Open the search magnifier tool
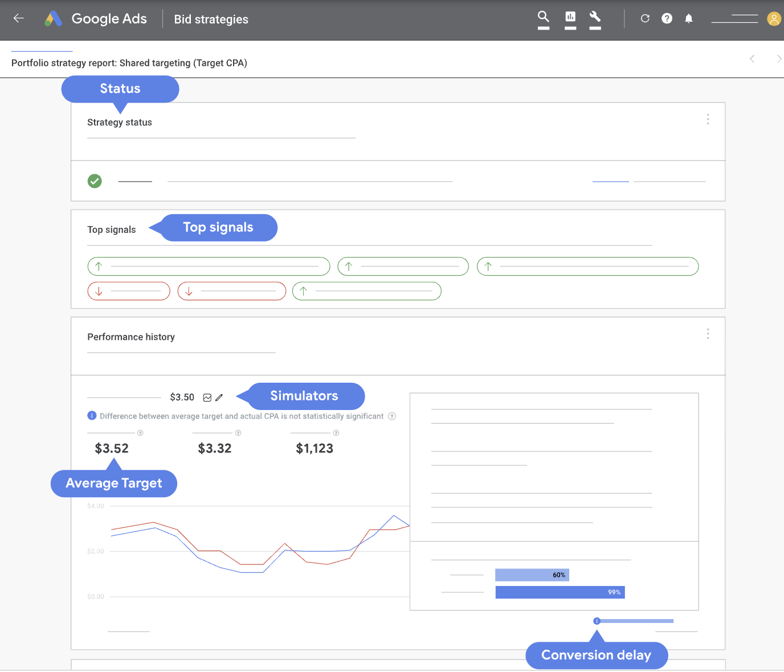The width and height of the screenshot is (784, 672). coord(544,17)
